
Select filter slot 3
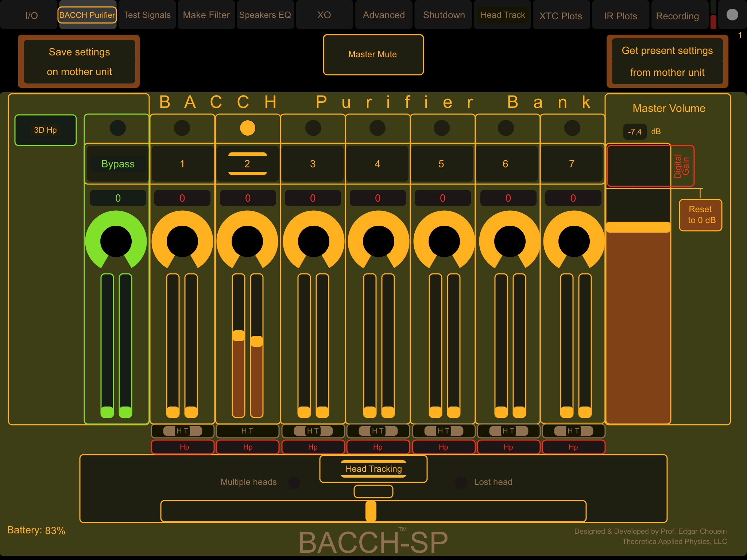point(313,164)
